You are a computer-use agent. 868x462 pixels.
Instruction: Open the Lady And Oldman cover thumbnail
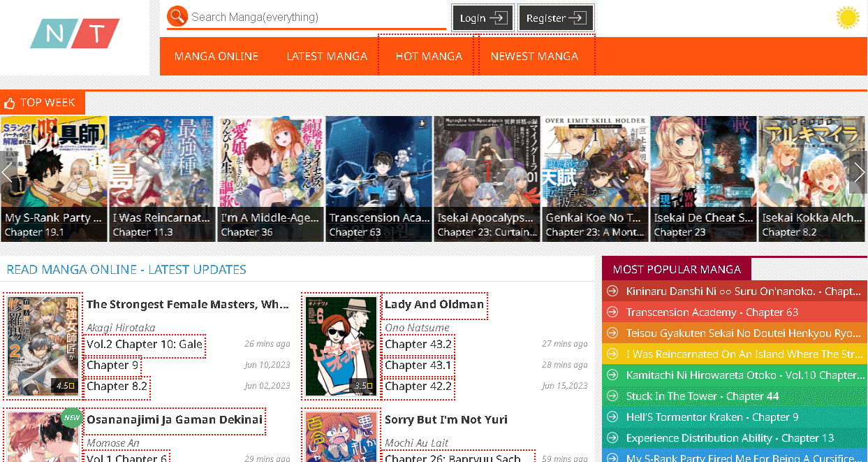click(x=341, y=345)
